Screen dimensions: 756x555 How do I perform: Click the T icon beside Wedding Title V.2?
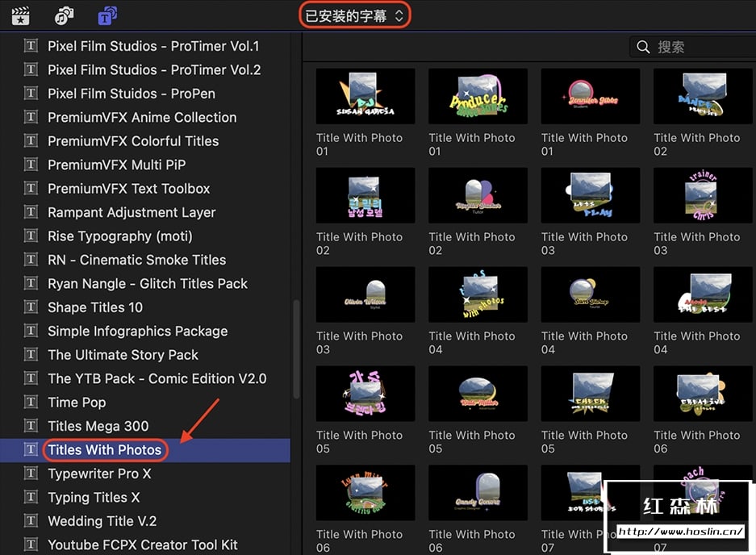coord(31,521)
